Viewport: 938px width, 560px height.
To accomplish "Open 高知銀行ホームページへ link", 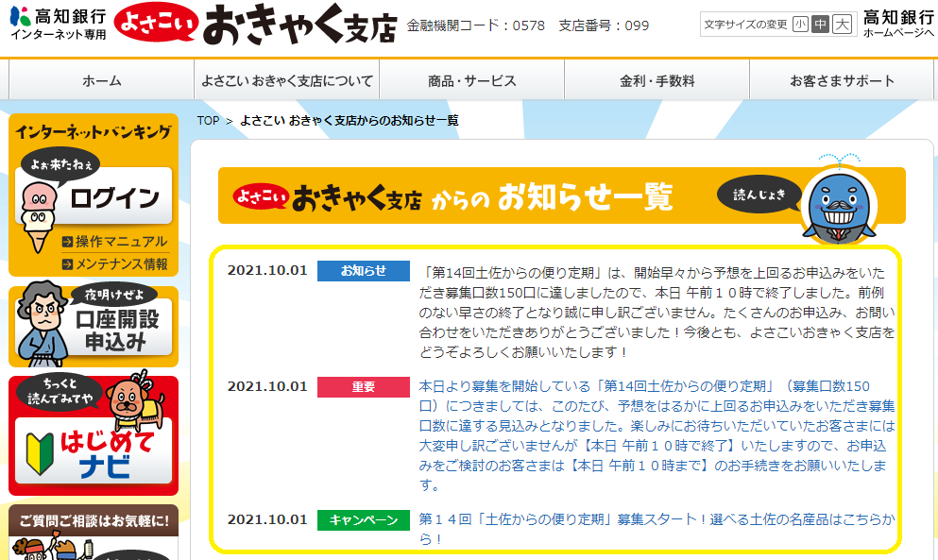I will click(x=898, y=25).
